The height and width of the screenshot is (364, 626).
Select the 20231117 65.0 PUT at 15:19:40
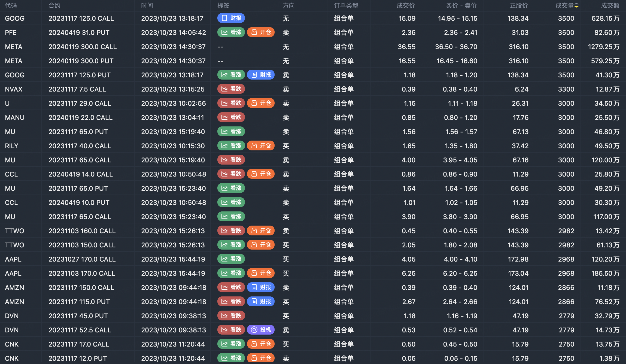pyautogui.click(x=78, y=132)
